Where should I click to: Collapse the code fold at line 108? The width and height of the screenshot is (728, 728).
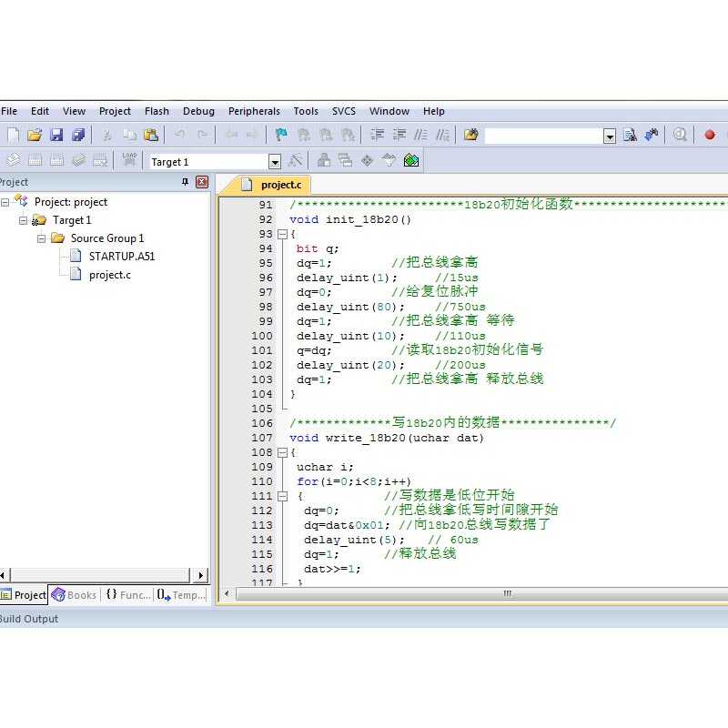(x=282, y=452)
